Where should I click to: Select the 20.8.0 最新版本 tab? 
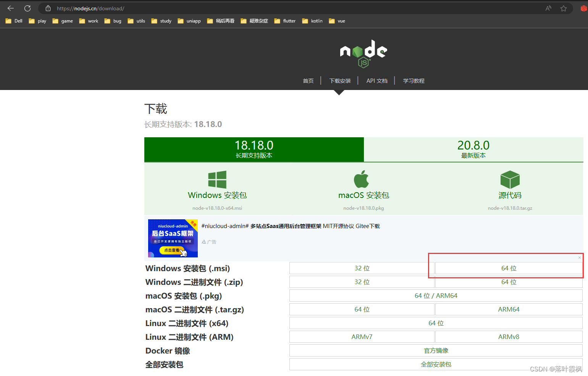pos(473,149)
